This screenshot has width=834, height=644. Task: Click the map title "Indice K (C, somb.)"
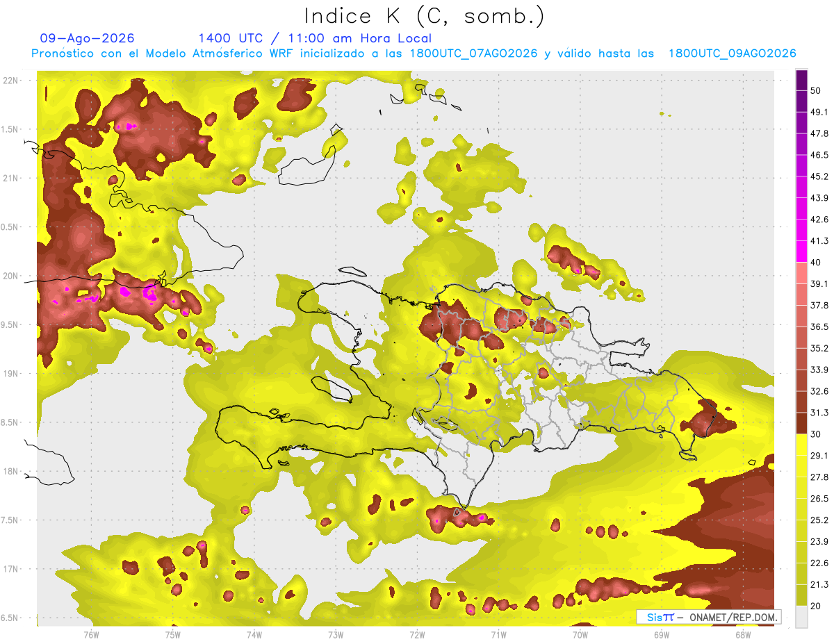[x=424, y=16]
